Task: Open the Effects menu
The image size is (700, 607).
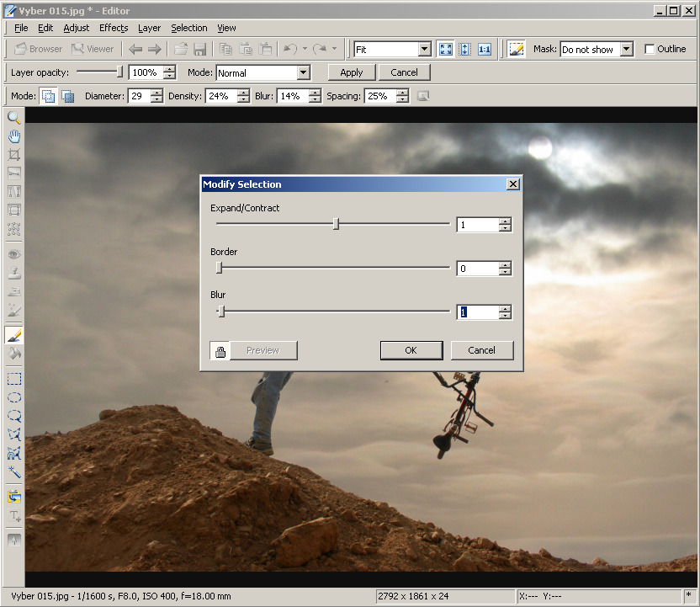Action: (x=114, y=28)
